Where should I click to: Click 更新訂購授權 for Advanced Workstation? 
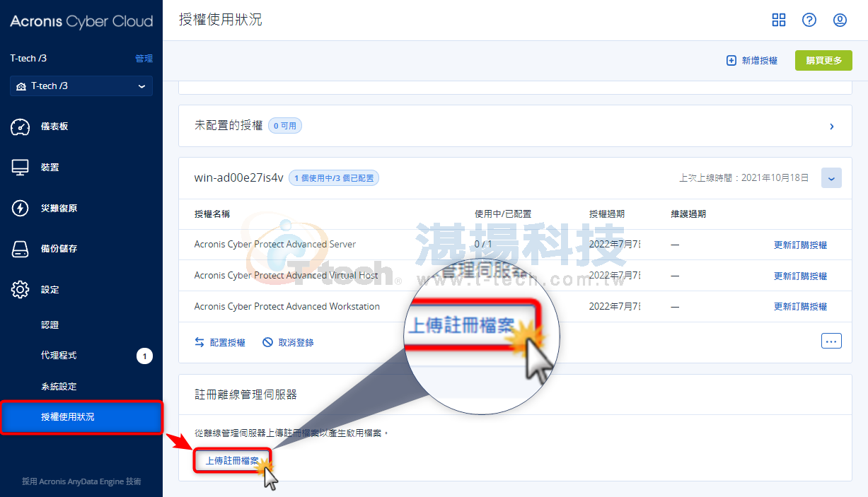point(800,307)
